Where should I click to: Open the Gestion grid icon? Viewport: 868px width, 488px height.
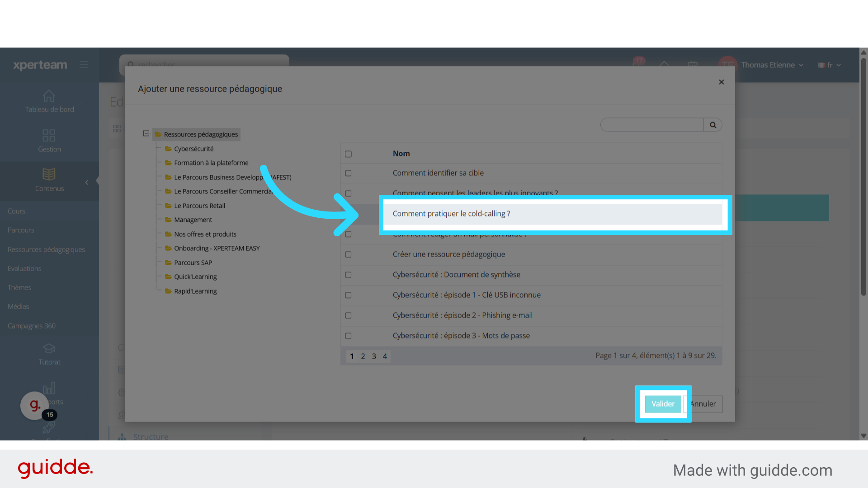pyautogui.click(x=49, y=135)
